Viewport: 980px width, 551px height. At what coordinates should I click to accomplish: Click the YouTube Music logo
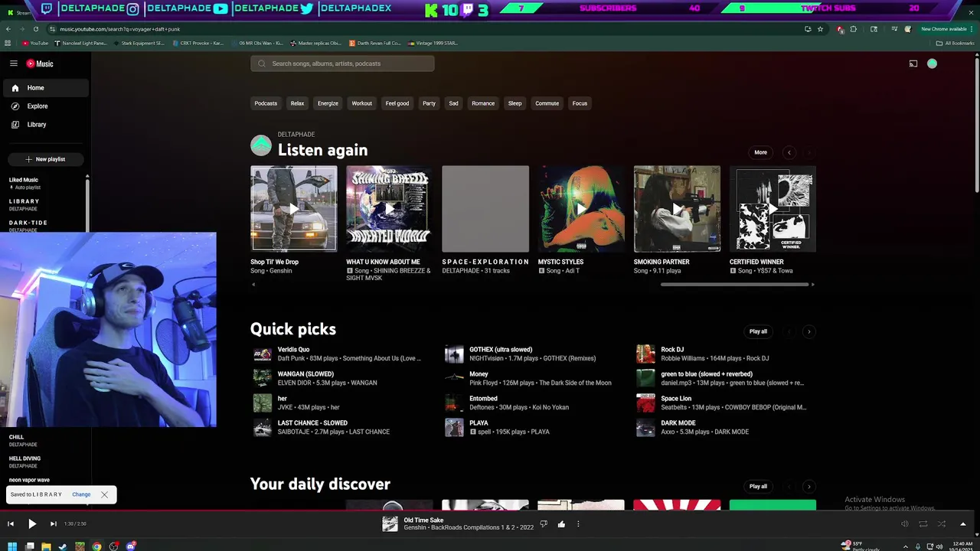(40, 64)
